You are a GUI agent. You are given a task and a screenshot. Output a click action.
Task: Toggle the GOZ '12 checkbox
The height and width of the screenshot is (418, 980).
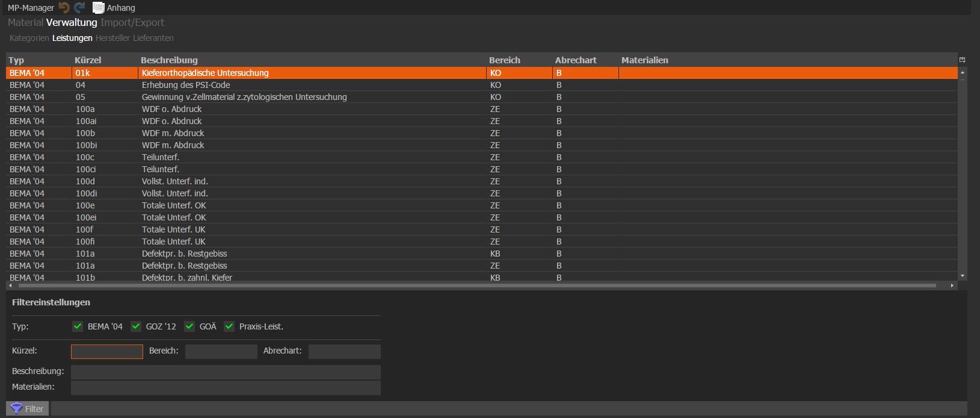[136, 326]
